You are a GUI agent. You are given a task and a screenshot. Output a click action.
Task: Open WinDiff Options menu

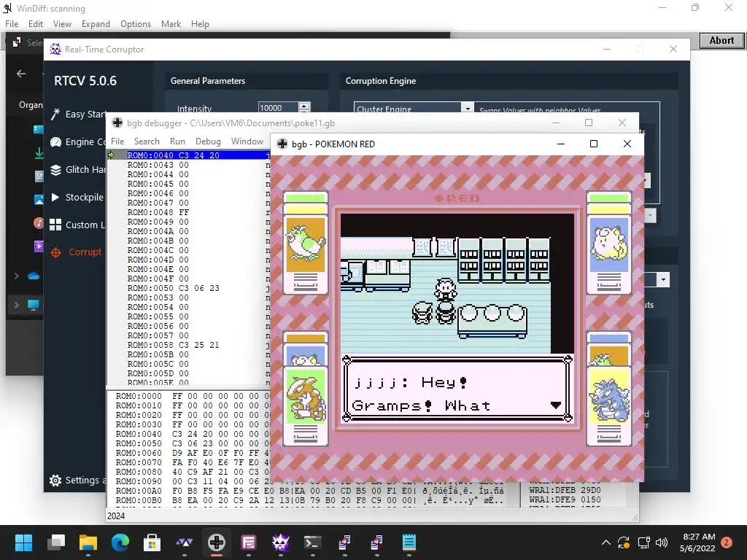[136, 24]
